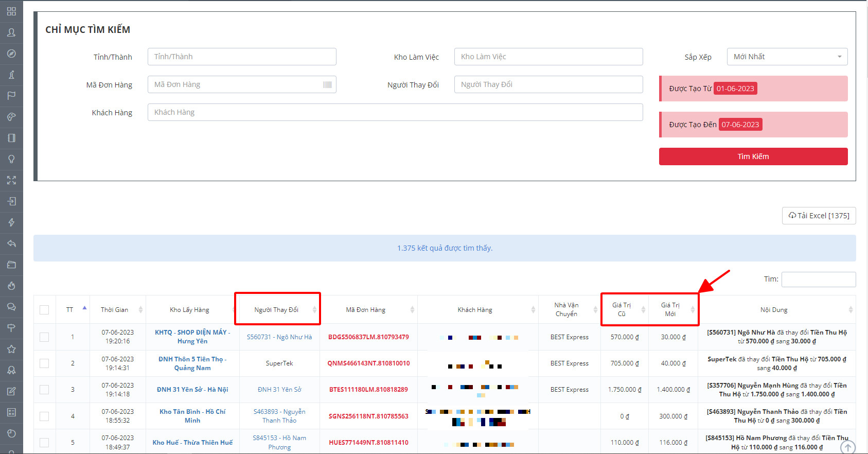
Task: Open the notebook sidebar icon
Action: [x=11, y=138]
